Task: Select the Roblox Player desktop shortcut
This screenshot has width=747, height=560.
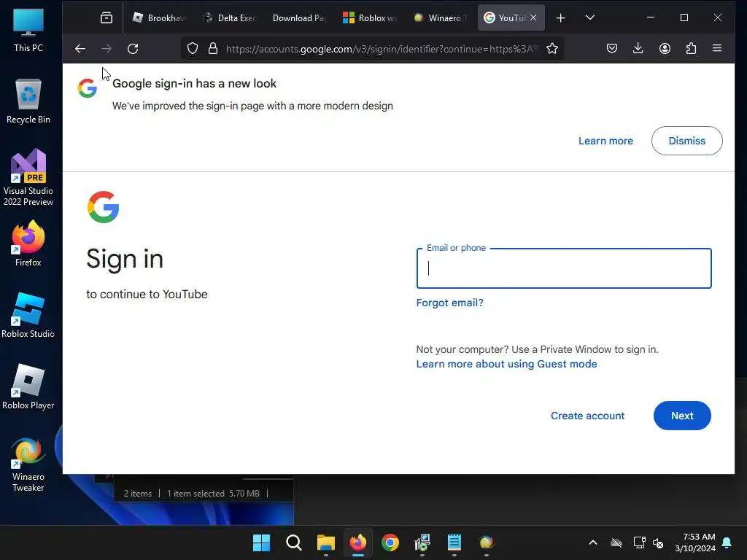Action: click(x=28, y=386)
